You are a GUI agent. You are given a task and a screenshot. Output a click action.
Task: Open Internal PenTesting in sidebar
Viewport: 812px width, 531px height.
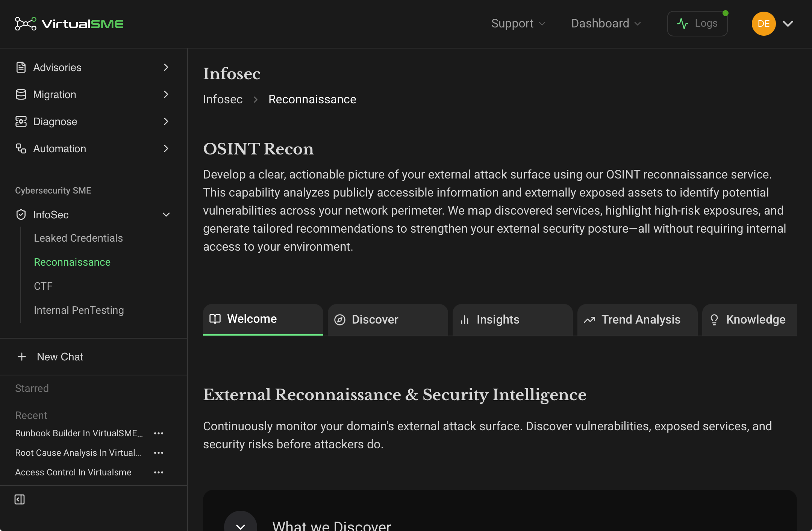79,310
